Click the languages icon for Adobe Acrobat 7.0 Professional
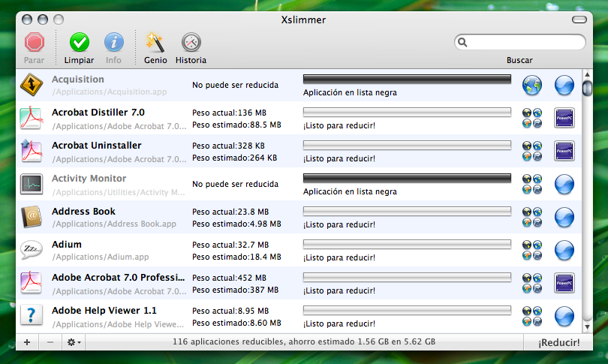Image resolution: width=608 pixels, height=364 pixels. point(532,283)
